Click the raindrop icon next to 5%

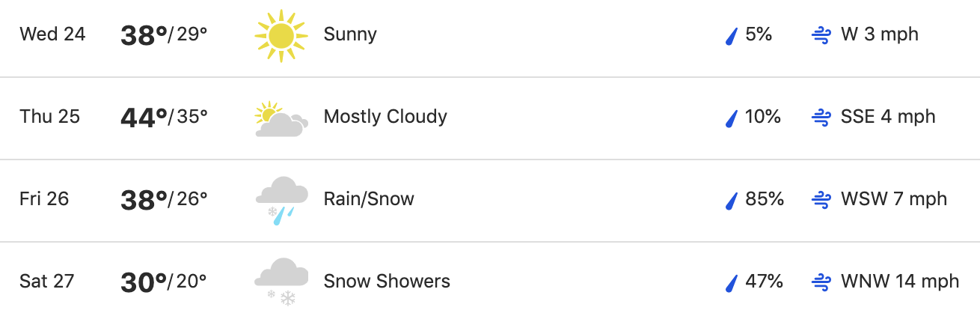(732, 35)
